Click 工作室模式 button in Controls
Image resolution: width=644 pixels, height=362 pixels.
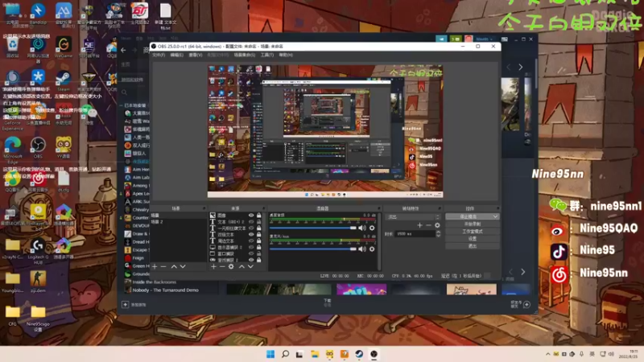tap(473, 232)
